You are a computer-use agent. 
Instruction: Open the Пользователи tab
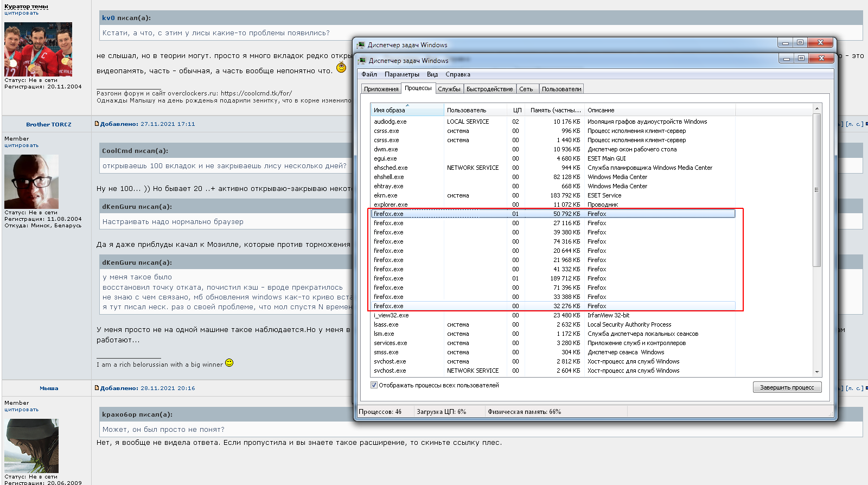tap(561, 89)
